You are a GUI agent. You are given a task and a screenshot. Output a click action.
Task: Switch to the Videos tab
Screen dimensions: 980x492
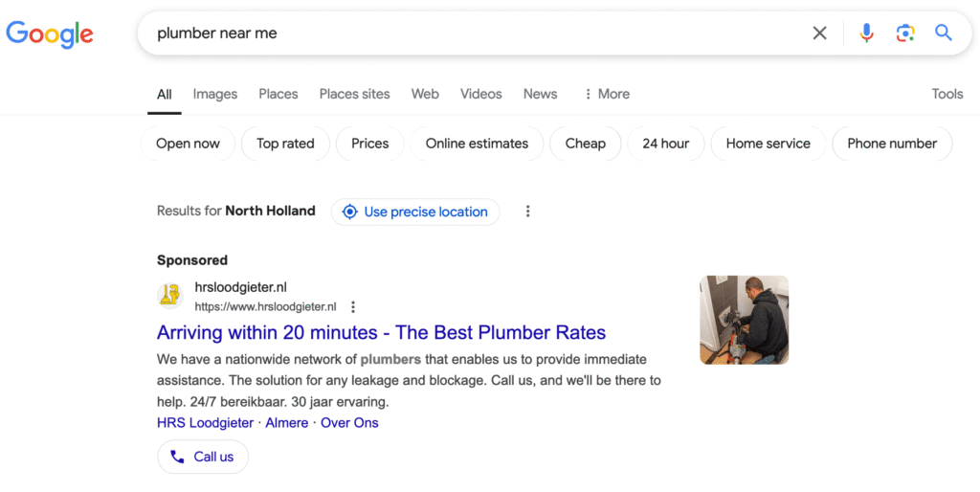(480, 94)
